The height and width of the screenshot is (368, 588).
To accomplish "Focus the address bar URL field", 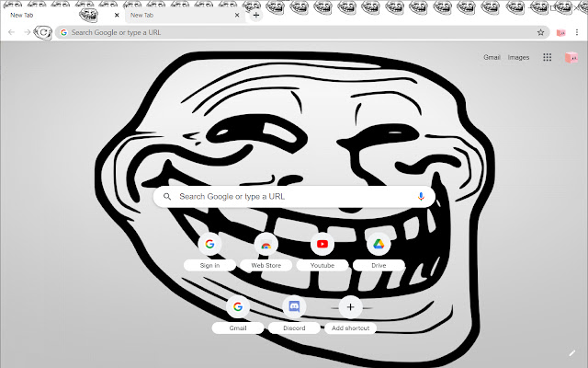I will 302,32.
